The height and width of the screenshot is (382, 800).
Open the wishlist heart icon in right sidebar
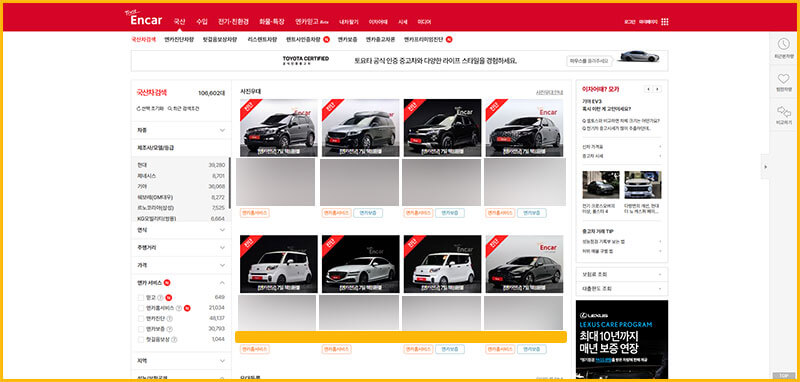click(783, 79)
